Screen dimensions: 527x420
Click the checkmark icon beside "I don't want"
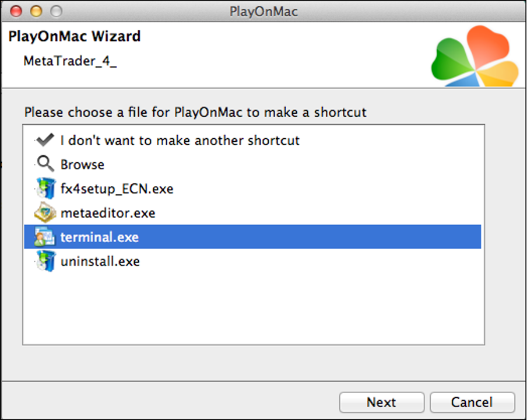(x=45, y=140)
